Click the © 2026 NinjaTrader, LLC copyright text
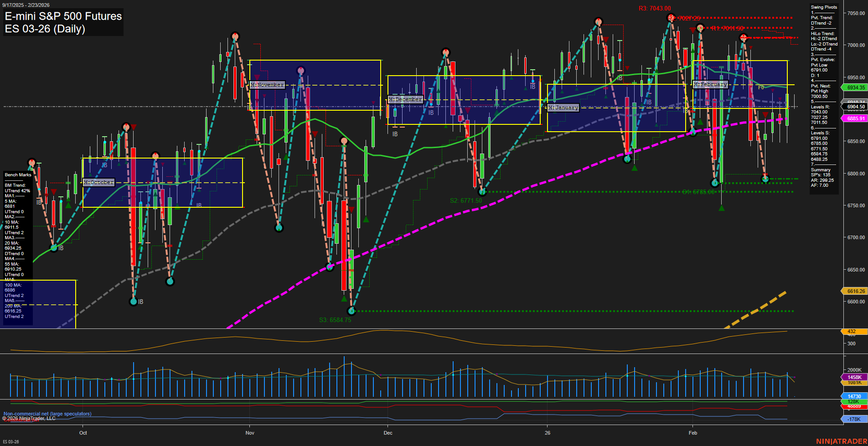The width and height of the screenshot is (868, 446). (29, 418)
